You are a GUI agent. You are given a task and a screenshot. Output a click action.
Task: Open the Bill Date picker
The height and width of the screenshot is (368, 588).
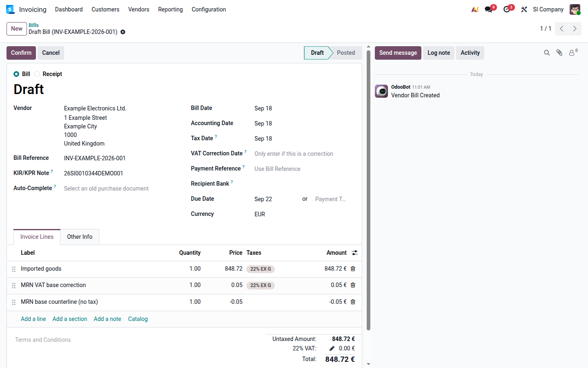[x=302, y=108]
